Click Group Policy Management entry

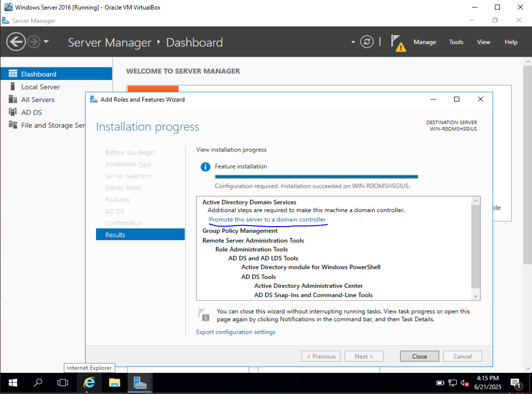[x=240, y=231]
